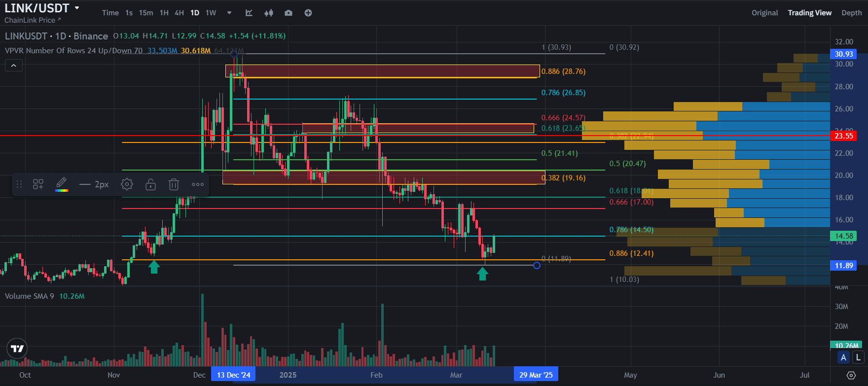Select the 1D timeframe
This screenshot has width=868, height=386.
(195, 13)
